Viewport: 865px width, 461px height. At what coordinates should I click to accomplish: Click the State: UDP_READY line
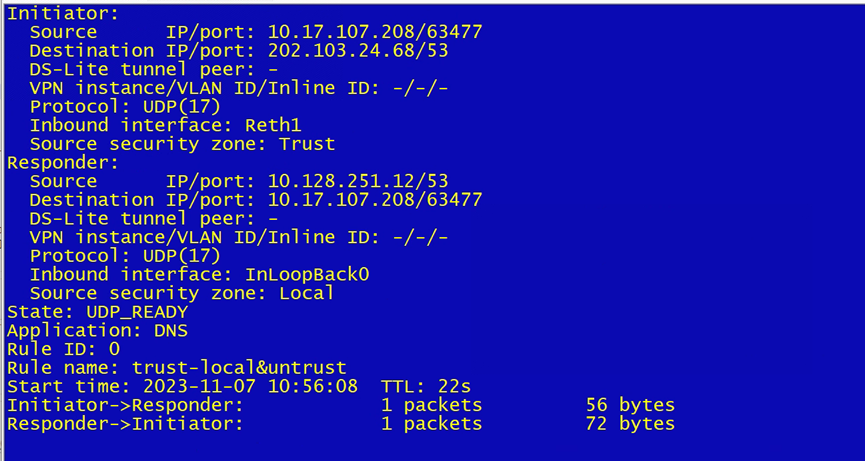[97, 312]
